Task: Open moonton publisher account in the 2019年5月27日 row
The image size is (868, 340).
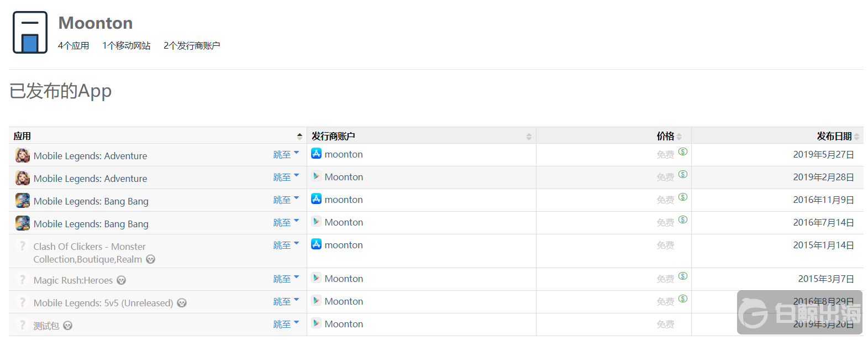Action: point(344,154)
